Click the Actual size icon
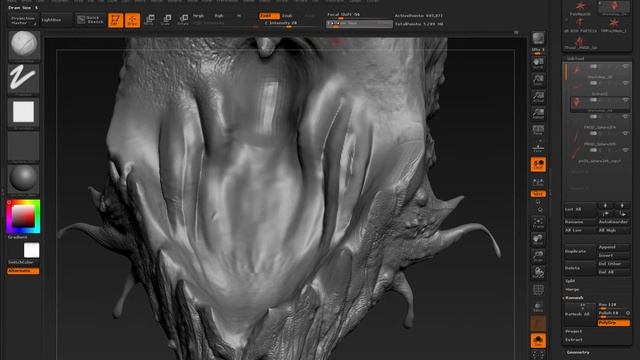 [538, 97]
